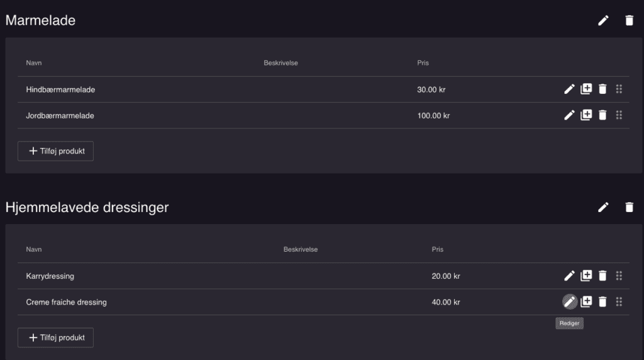644x360 pixels.
Task: Add a product under Hjemmelavede dressinger
Action: pos(55,338)
